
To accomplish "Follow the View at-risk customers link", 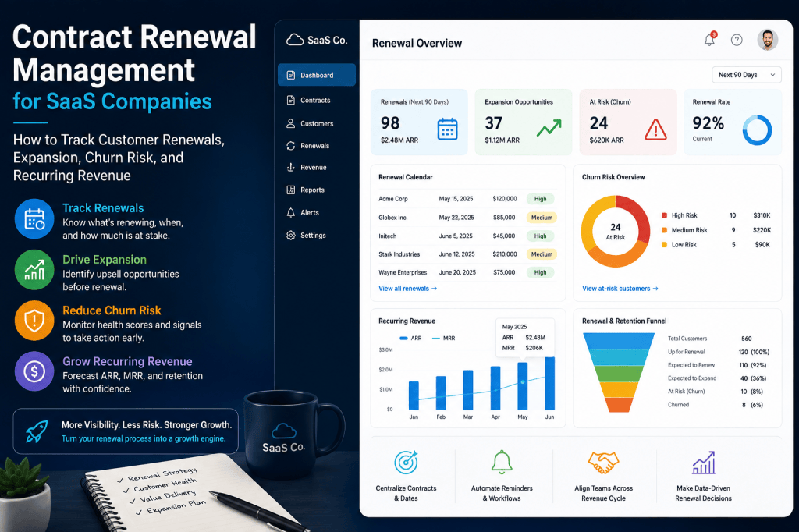I will 620,289.
